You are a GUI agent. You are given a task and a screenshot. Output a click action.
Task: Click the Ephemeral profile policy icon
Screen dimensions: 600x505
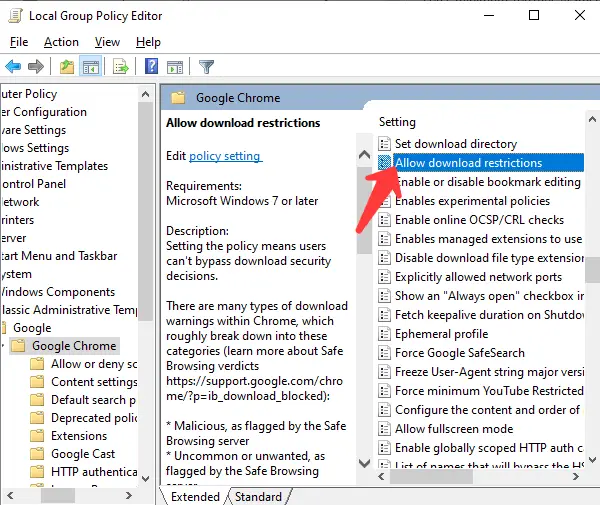tap(384, 334)
